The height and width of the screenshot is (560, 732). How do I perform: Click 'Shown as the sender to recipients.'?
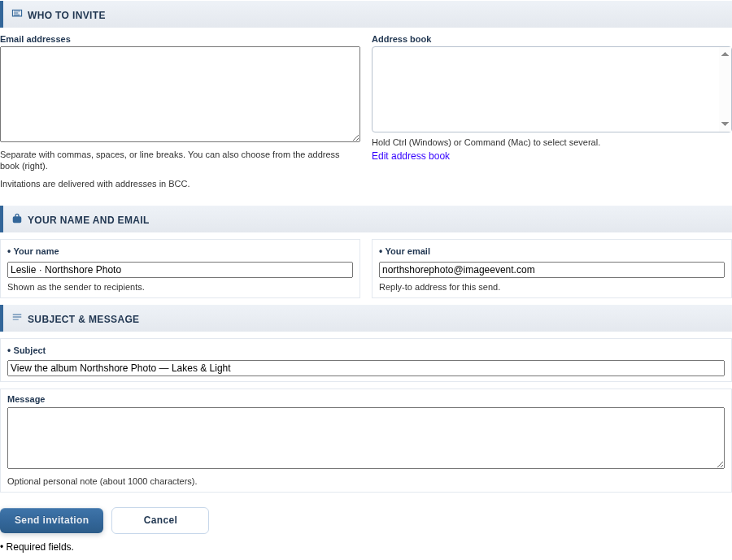pos(76,287)
